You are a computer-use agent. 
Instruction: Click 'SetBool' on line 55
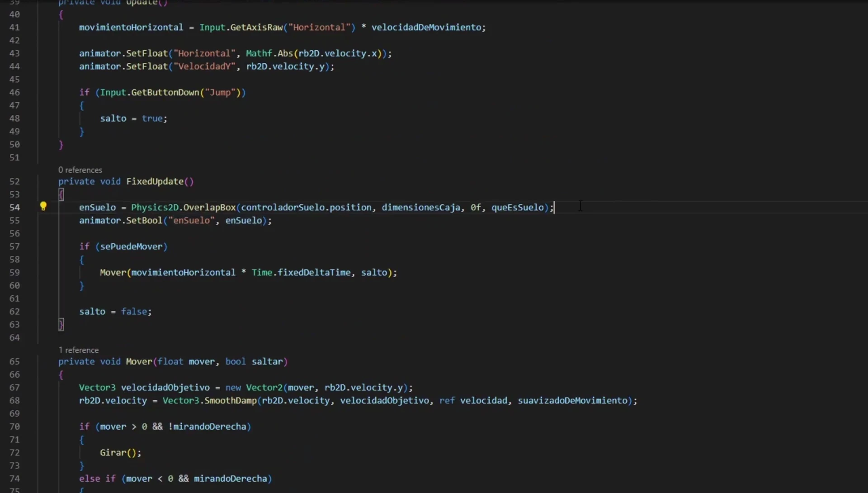144,220
